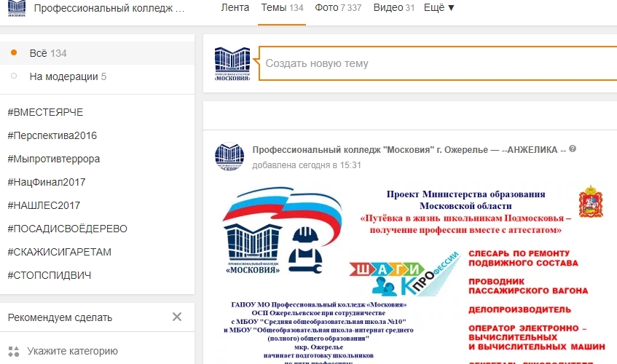This screenshot has width=617, height=364.
Task: Click the category grid icon near 'Укажите категорию'
Action: [14, 351]
